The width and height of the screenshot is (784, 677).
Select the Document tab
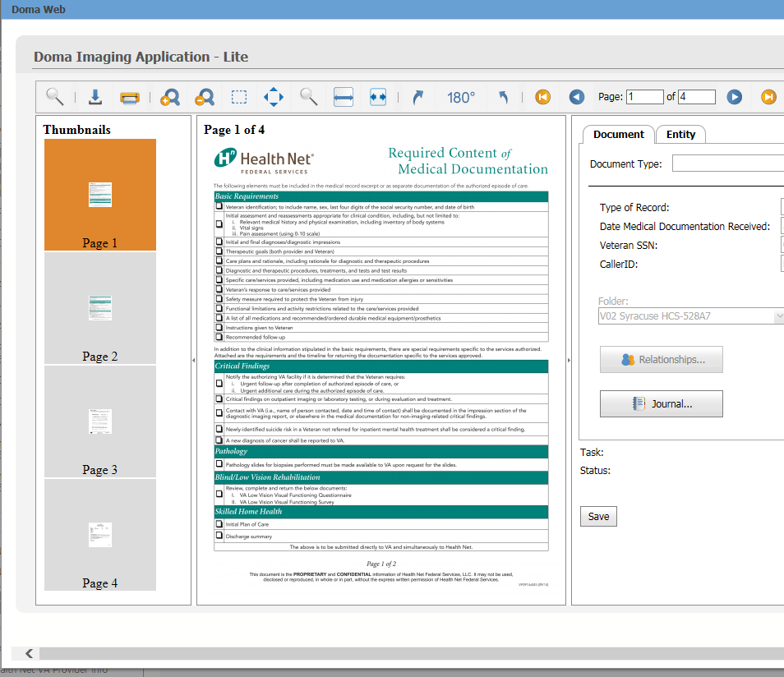pyautogui.click(x=618, y=135)
